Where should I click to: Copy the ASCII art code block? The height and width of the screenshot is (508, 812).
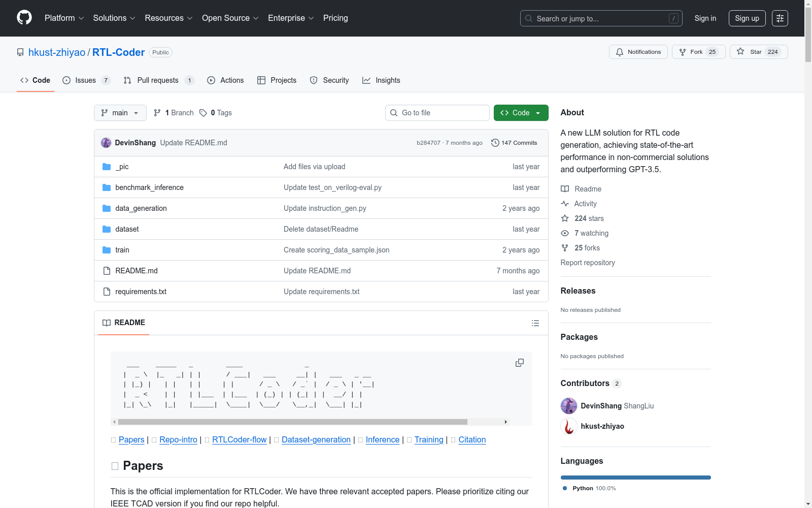click(x=520, y=363)
